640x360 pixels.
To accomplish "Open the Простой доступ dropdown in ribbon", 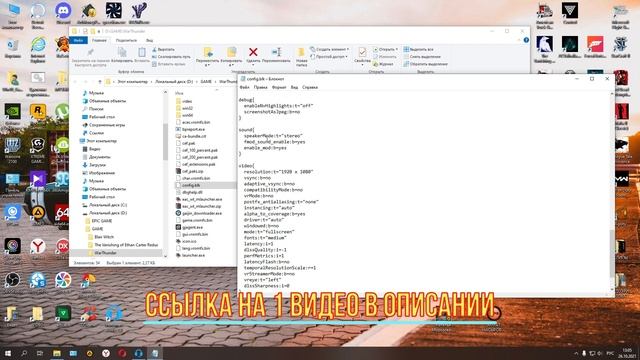I will coord(329,57).
